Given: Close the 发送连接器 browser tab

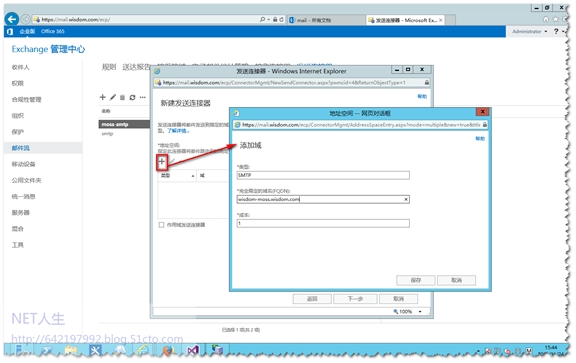Looking at the screenshot, I should click(441, 20).
